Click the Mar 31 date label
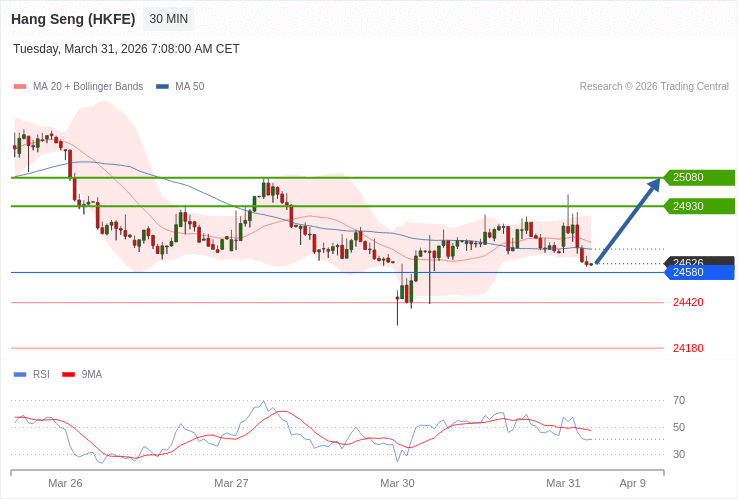The image size is (738, 500). click(x=563, y=484)
